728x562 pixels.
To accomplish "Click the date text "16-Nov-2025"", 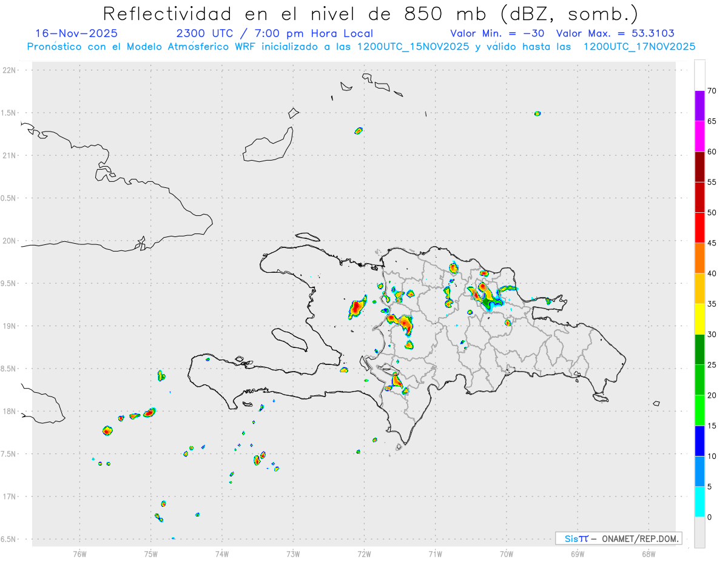I will click(x=76, y=33).
